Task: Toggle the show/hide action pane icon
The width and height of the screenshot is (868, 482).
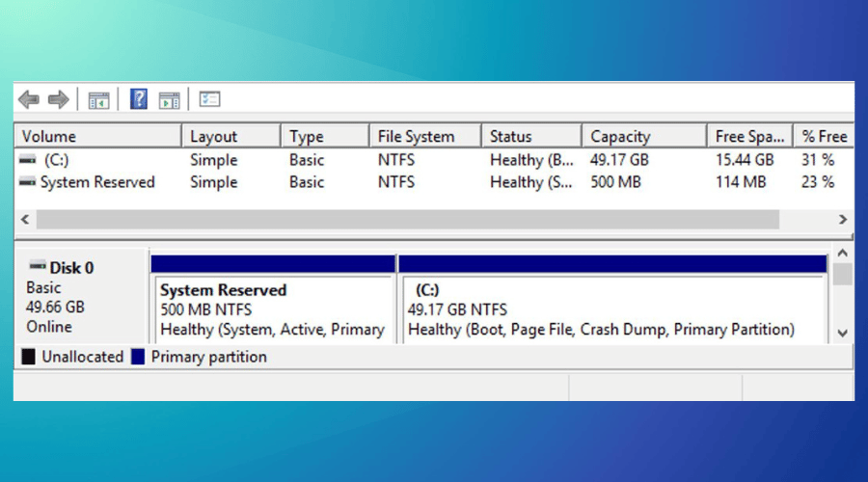Action: 169,100
